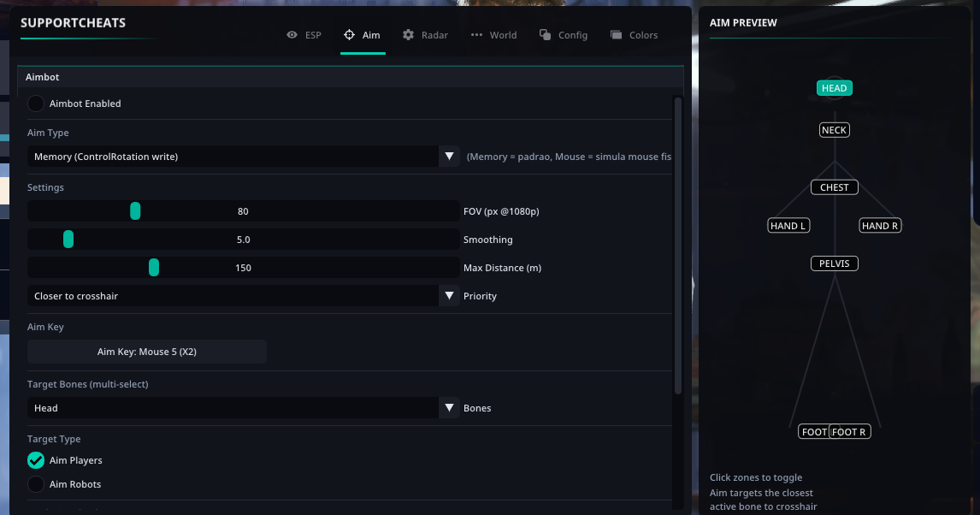Click the Bones label beside the dropdown

tap(477, 408)
